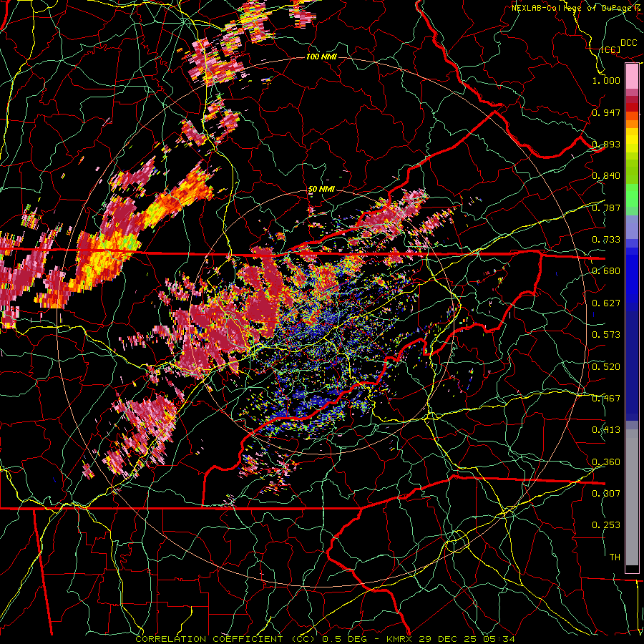Select the 0.893 scale value
Image resolution: width=644 pixels, height=644 pixels.
(x=606, y=144)
